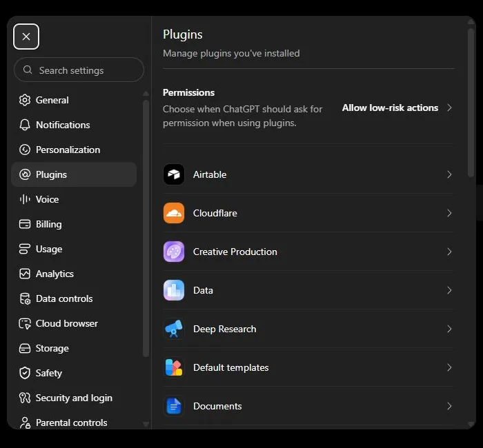Click the Plugins page title
The width and height of the screenshot is (483, 448).
click(183, 34)
